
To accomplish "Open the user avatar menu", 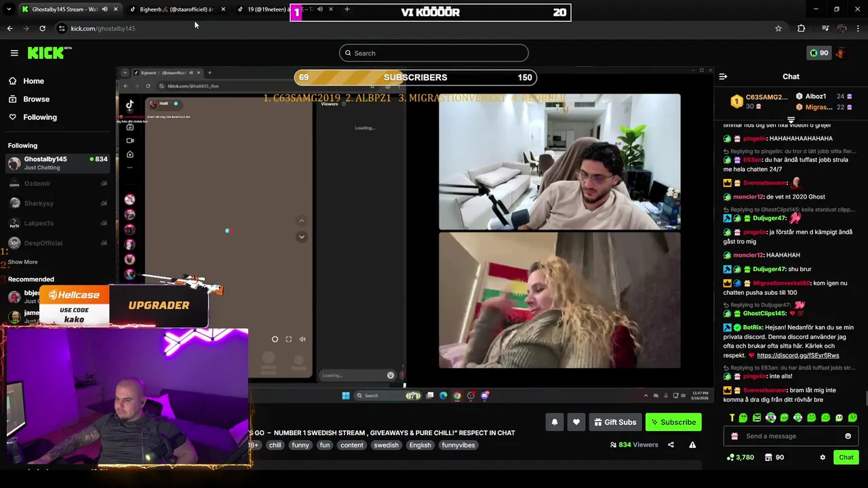I will 841,53.
